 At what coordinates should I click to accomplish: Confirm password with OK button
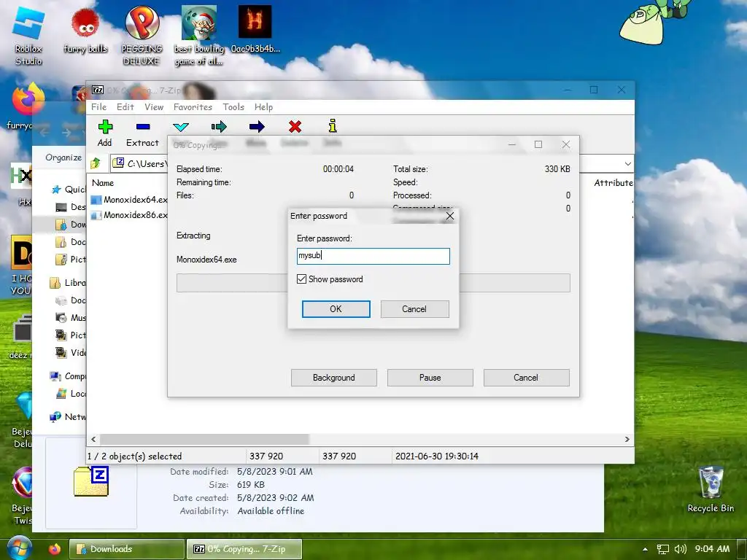click(x=336, y=309)
